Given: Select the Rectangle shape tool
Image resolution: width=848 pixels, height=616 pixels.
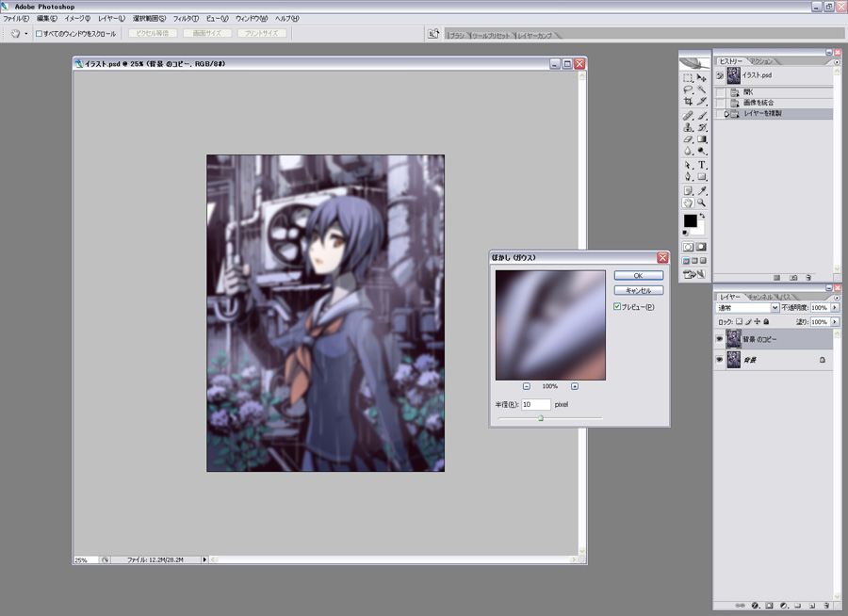Looking at the screenshot, I should [x=701, y=176].
